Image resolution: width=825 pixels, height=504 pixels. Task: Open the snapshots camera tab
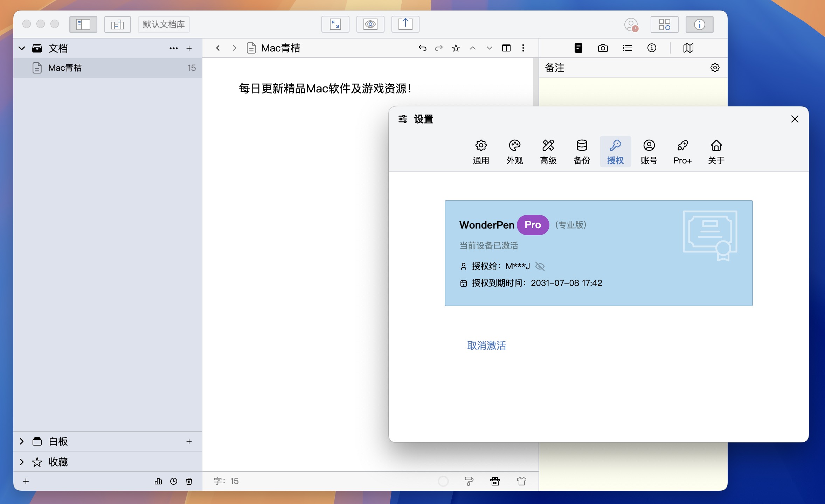[x=603, y=48]
